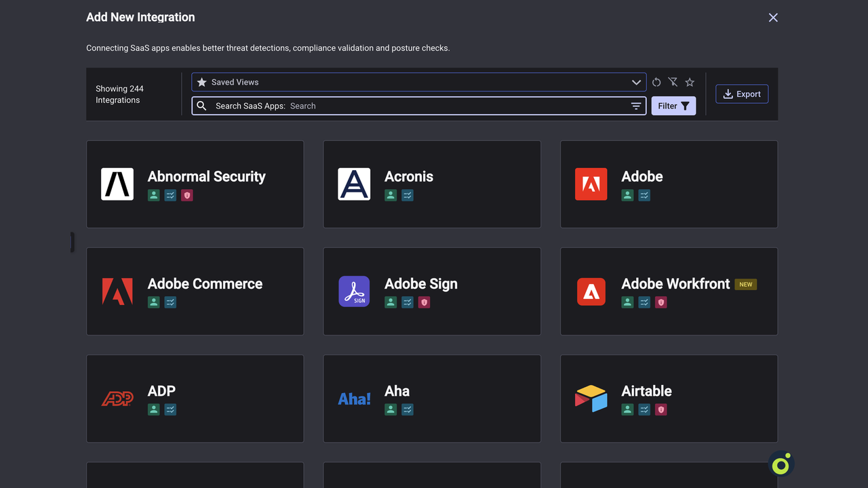Open the floating green chat widget

click(781, 465)
